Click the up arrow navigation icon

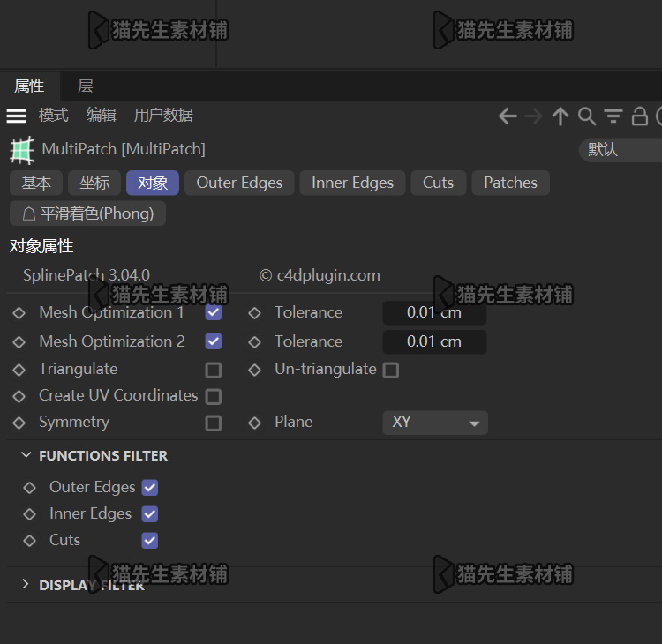coord(560,116)
